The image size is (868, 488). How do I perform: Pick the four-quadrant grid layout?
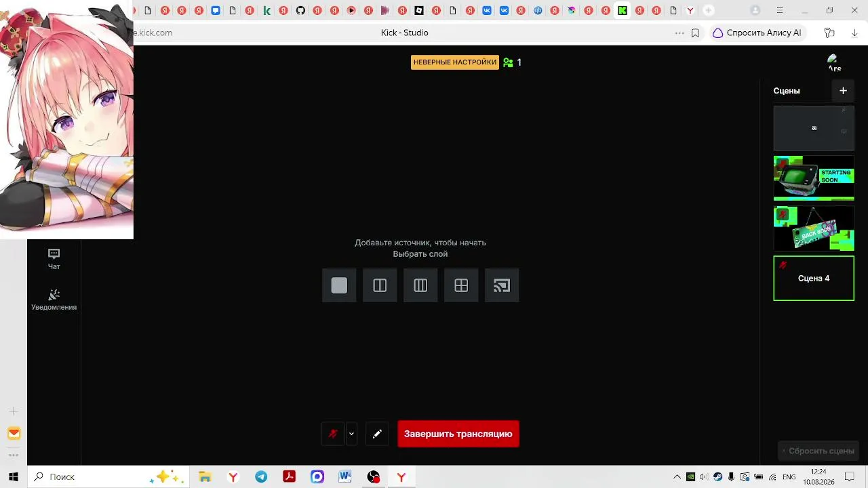coord(461,285)
